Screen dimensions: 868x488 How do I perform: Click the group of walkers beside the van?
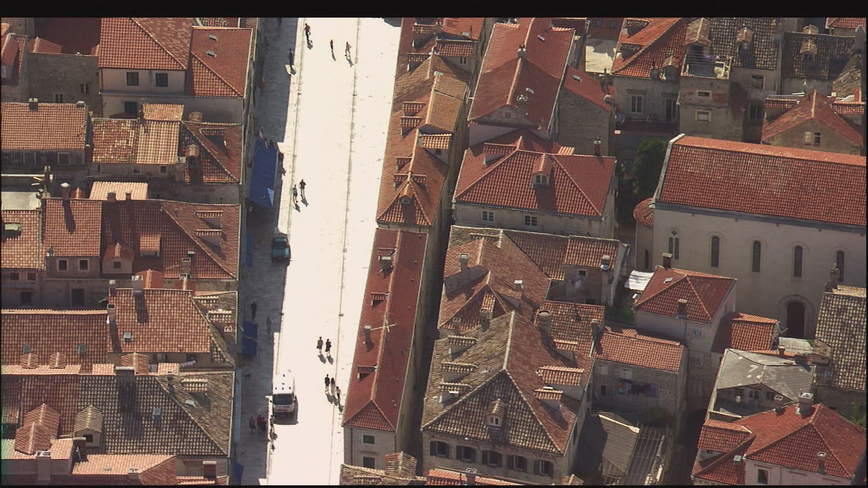332,386
